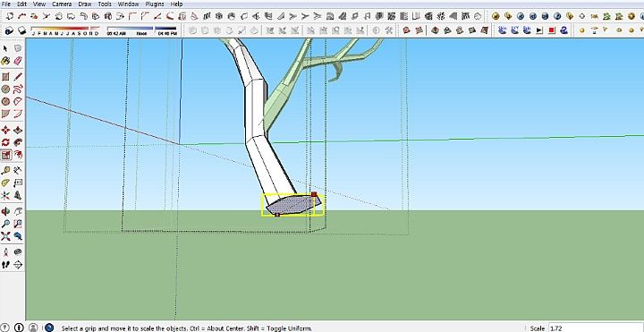Click the shadow date month slider
The image size is (644, 332).
[65, 29]
